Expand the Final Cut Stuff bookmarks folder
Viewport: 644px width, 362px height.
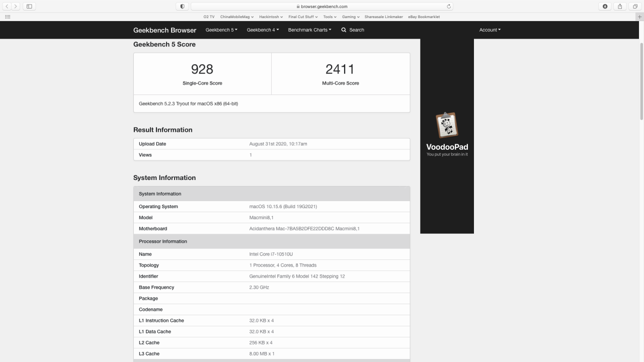pos(303,17)
